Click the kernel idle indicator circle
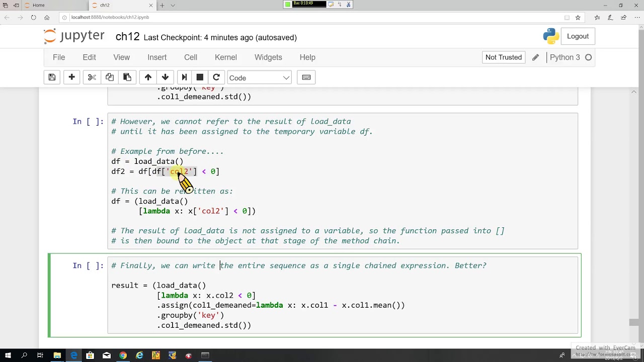644x362 pixels. (x=588, y=57)
